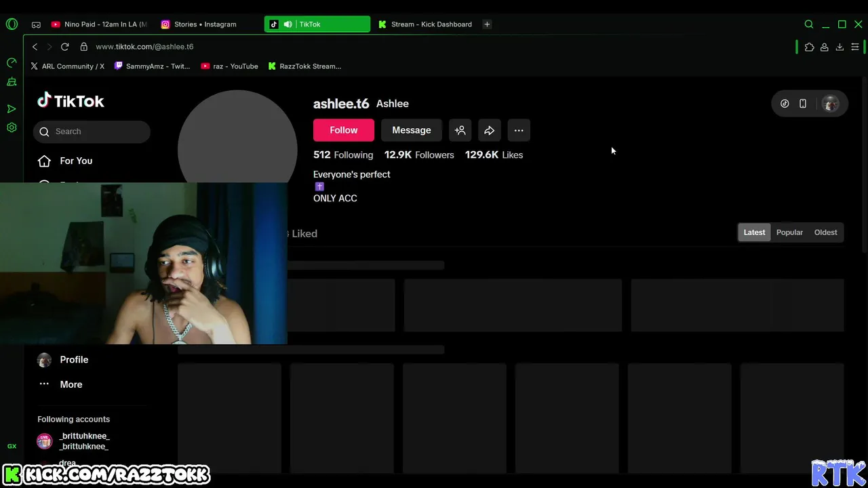Open a new browser tab

[487, 24]
